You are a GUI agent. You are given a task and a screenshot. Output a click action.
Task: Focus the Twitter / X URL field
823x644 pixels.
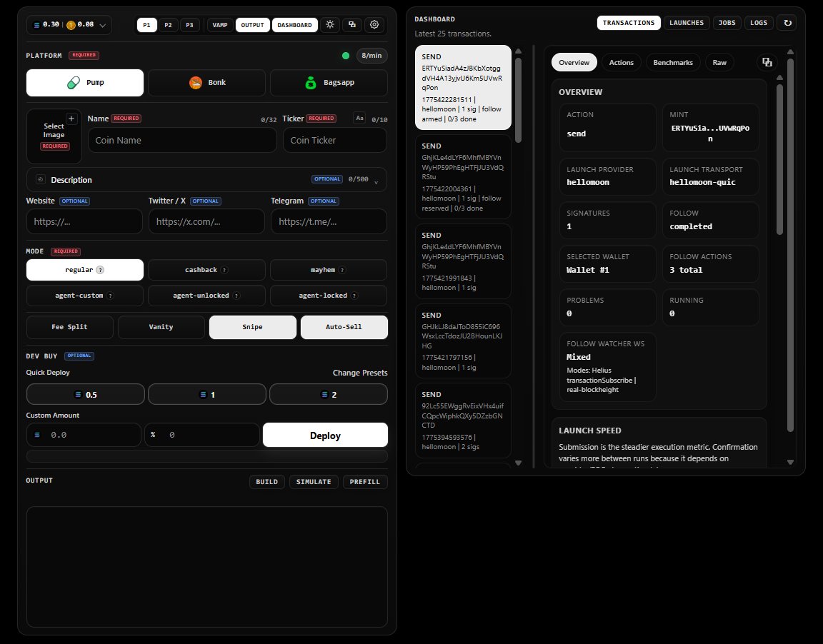point(206,221)
